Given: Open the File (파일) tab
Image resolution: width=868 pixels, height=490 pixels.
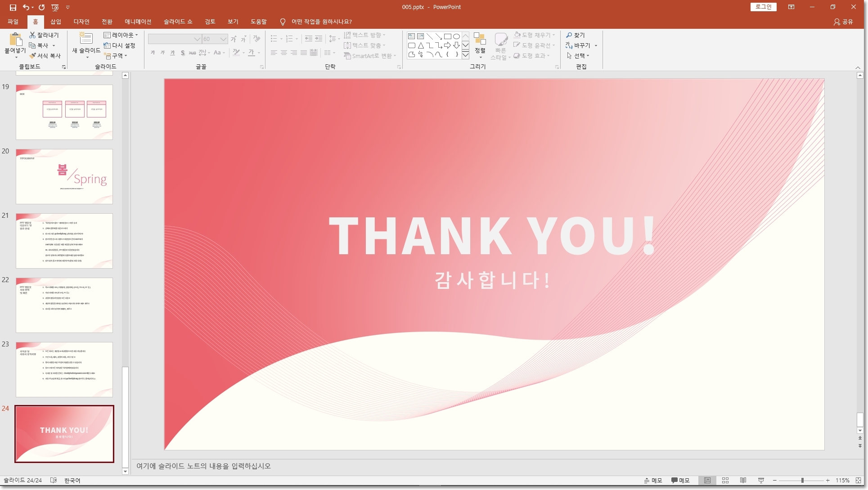Looking at the screenshot, I should point(13,22).
